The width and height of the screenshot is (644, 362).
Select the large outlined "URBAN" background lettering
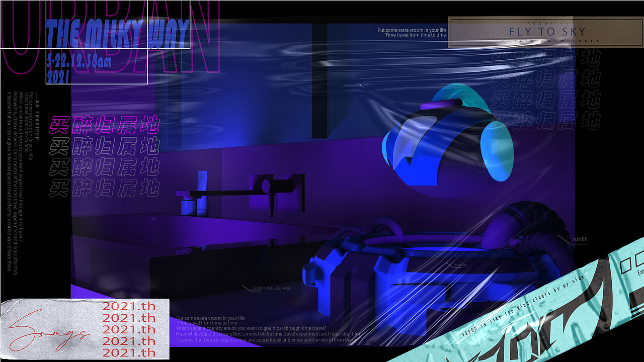pyautogui.click(x=111, y=38)
